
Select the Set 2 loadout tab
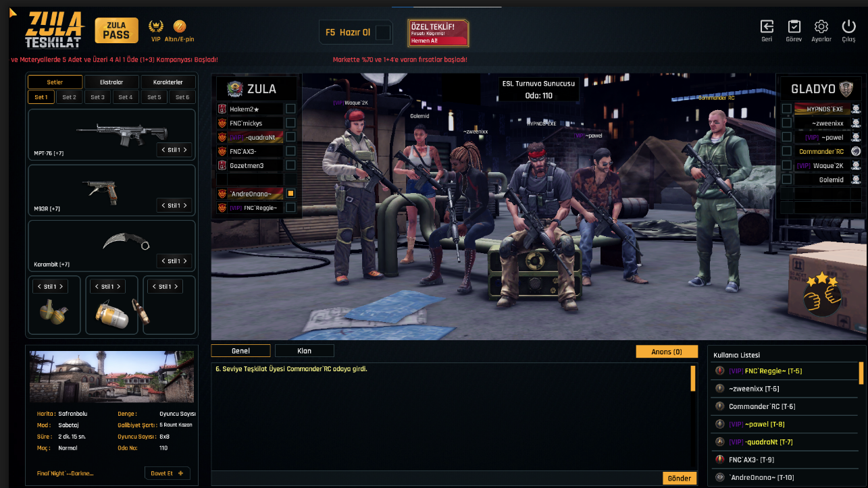70,97
